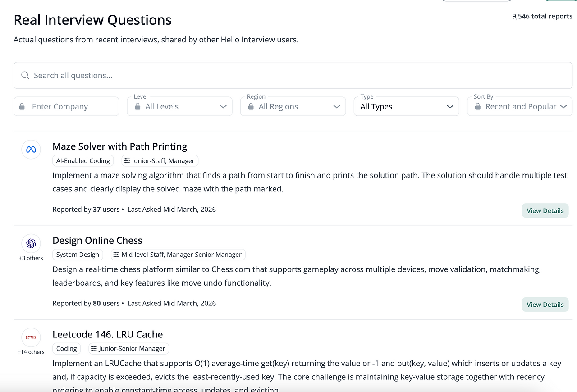Image resolution: width=577 pixels, height=392 pixels.
Task: Click the Junior-Senior Manager level tag
Action: 128,349
